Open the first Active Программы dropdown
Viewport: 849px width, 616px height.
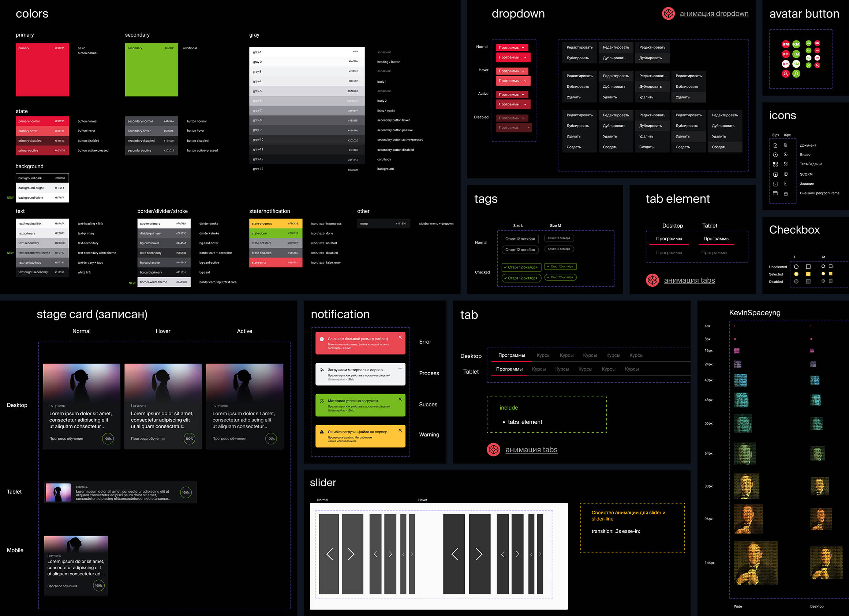pyautogui.click(x=512, y=95)
